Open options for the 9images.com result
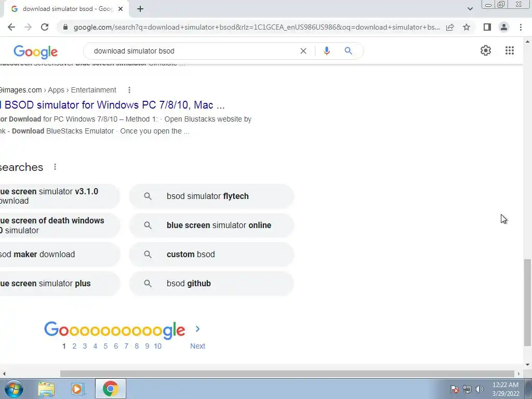This screenshot has width=532, height=399. point(129,90)
